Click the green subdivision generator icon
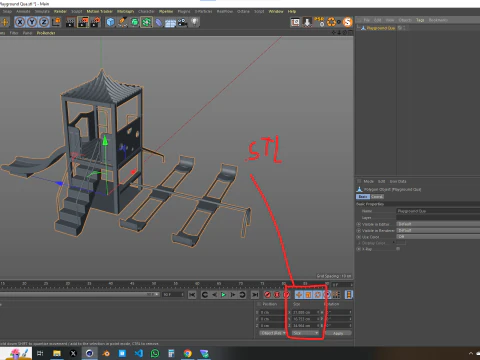The image size is (480, 360). click(x=134, y=22)
